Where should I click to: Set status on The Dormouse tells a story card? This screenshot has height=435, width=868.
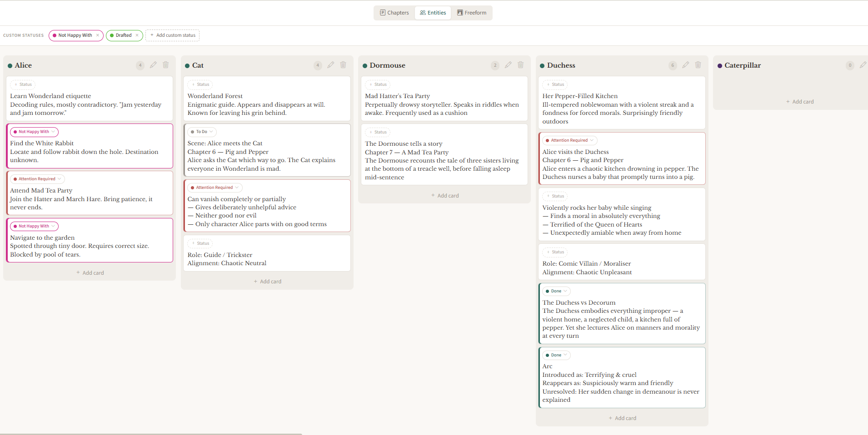[x=378, y=132]
